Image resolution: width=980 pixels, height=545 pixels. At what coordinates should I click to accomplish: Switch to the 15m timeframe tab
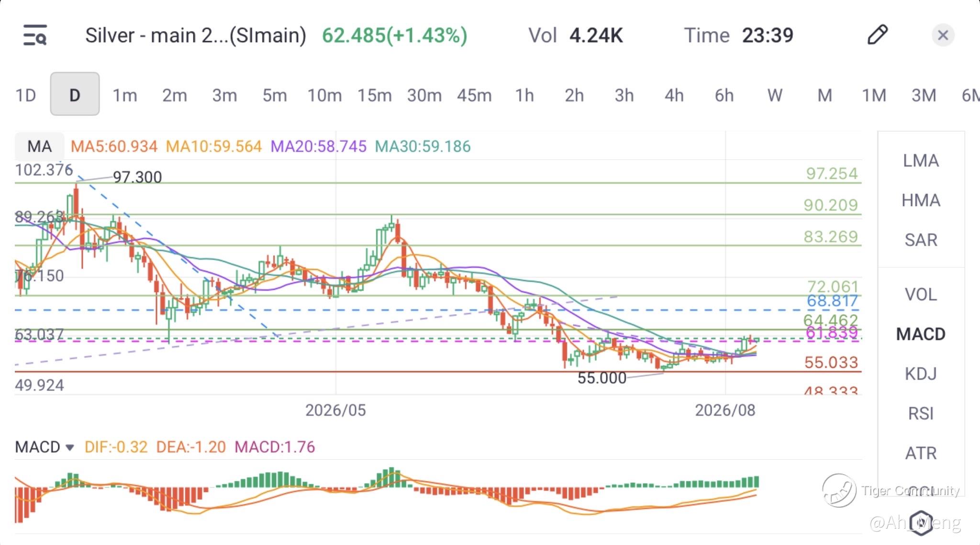[375, 95]
